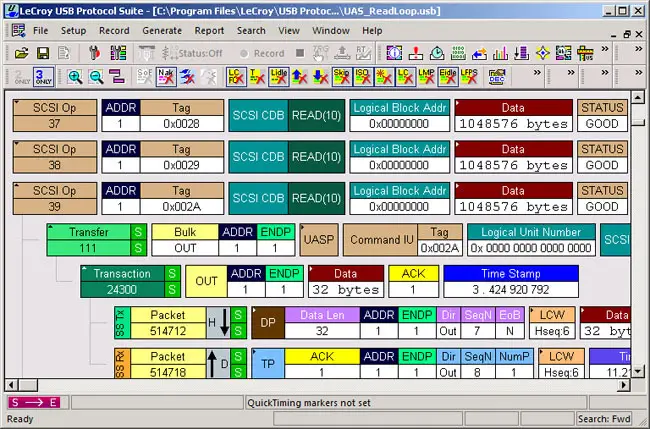Screen dimensions: 650x429
Task: Open the Generate menu
Action: pyautogui.click(x=162, y=31)
